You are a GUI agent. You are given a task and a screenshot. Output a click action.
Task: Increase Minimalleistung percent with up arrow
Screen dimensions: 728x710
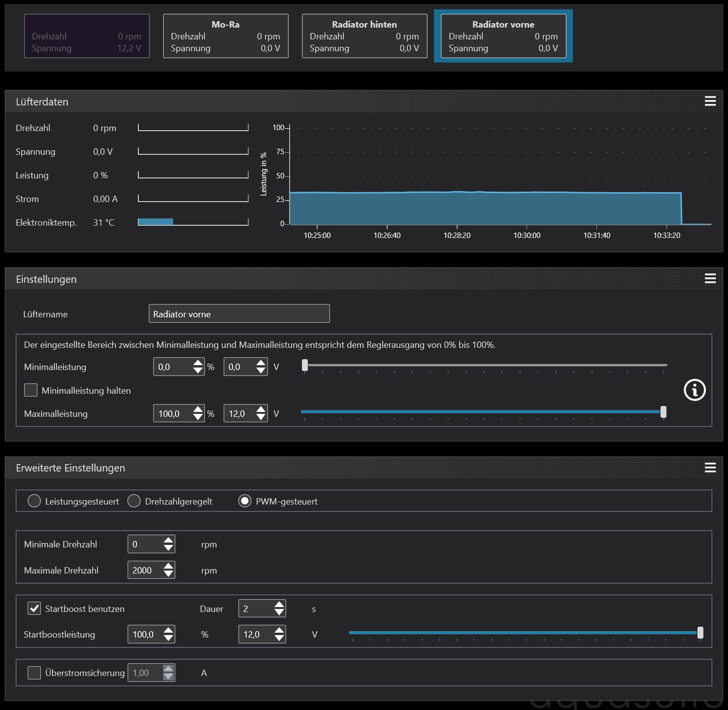(x=198, y=363)
